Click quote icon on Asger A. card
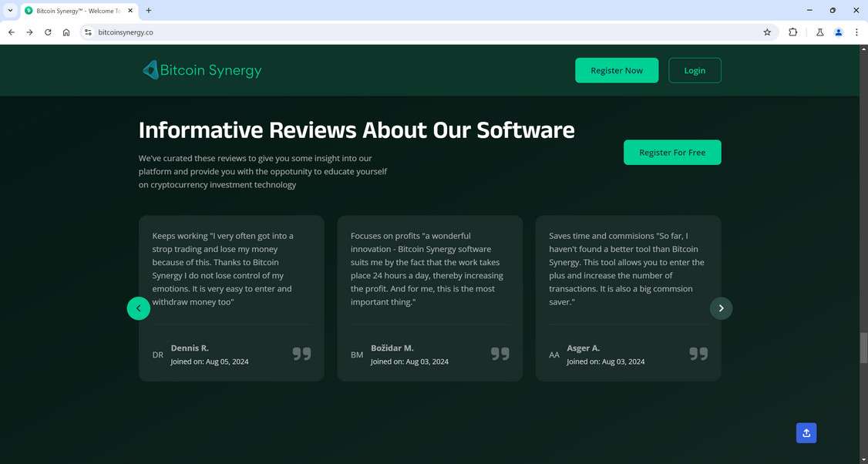Screen dimensions: 868x464 pyautogui.click(x=698, y=354)
